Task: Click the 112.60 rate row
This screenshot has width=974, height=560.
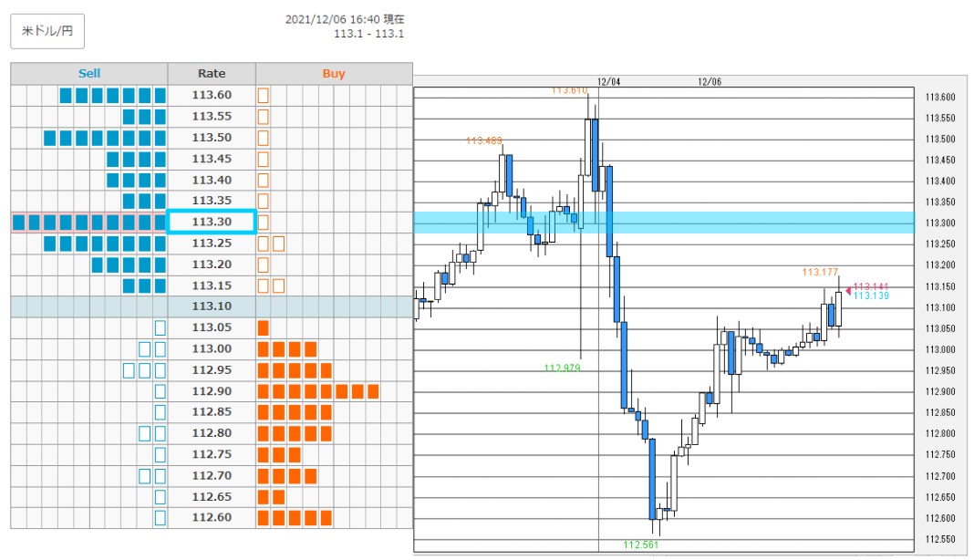Action: click(x=212, y=518)
